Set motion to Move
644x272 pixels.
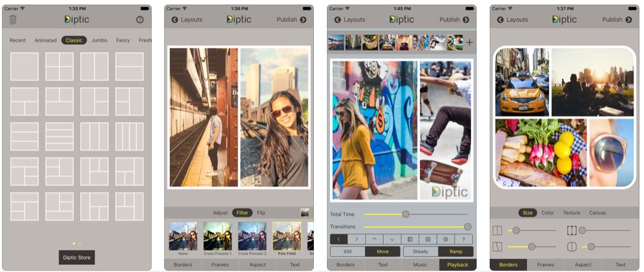click(382, 251)
